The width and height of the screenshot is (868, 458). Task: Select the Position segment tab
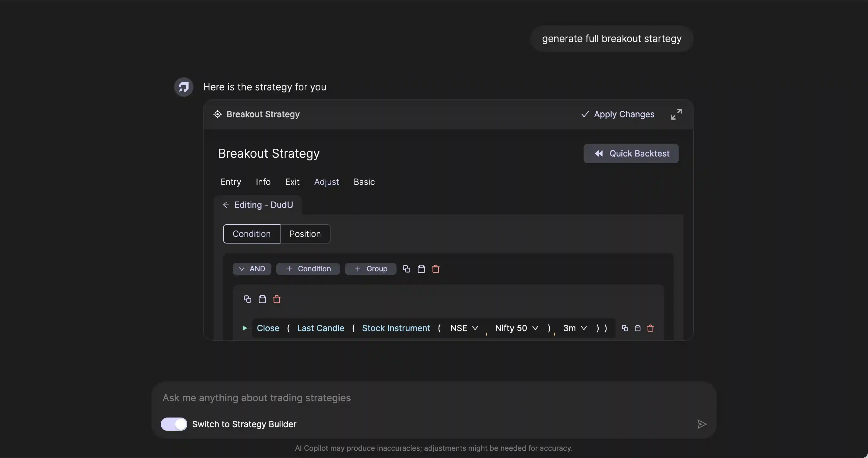tap(305, 234)
